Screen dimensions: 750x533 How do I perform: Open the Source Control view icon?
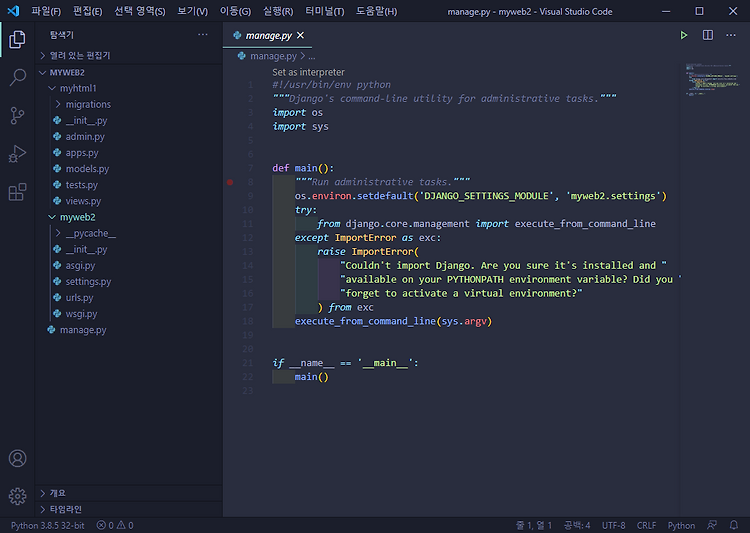coord(17,116)
